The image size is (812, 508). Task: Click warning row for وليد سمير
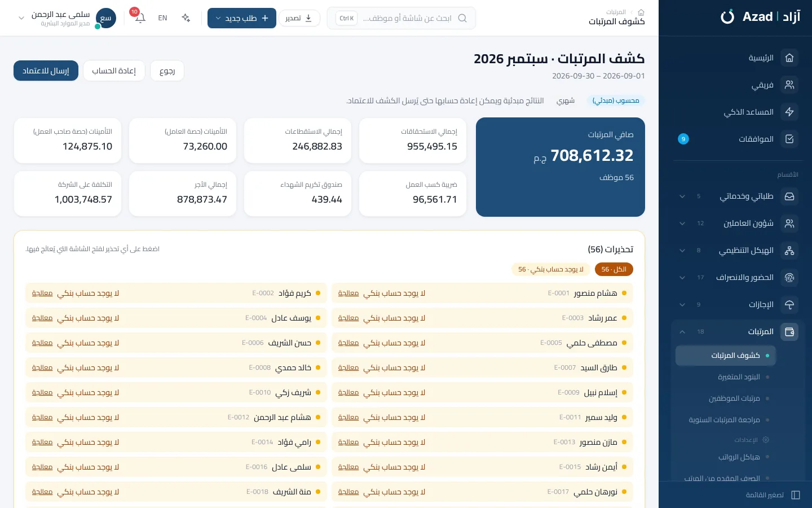tap(482, 418)
